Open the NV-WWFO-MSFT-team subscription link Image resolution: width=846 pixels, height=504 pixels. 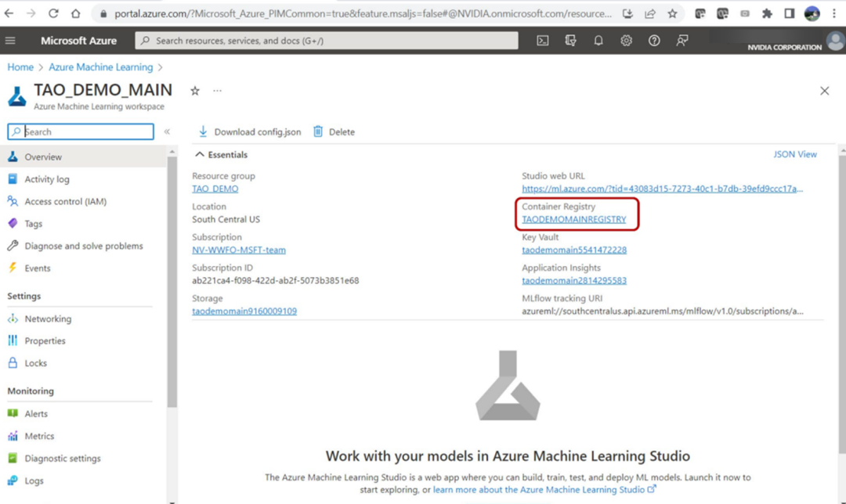pyautogui.click(x=239, y=250)
